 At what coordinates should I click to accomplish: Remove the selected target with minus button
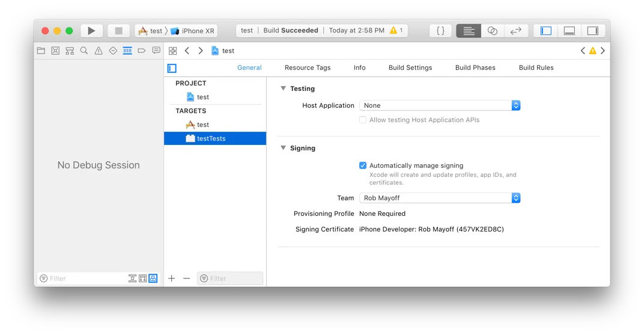[186, 278]
